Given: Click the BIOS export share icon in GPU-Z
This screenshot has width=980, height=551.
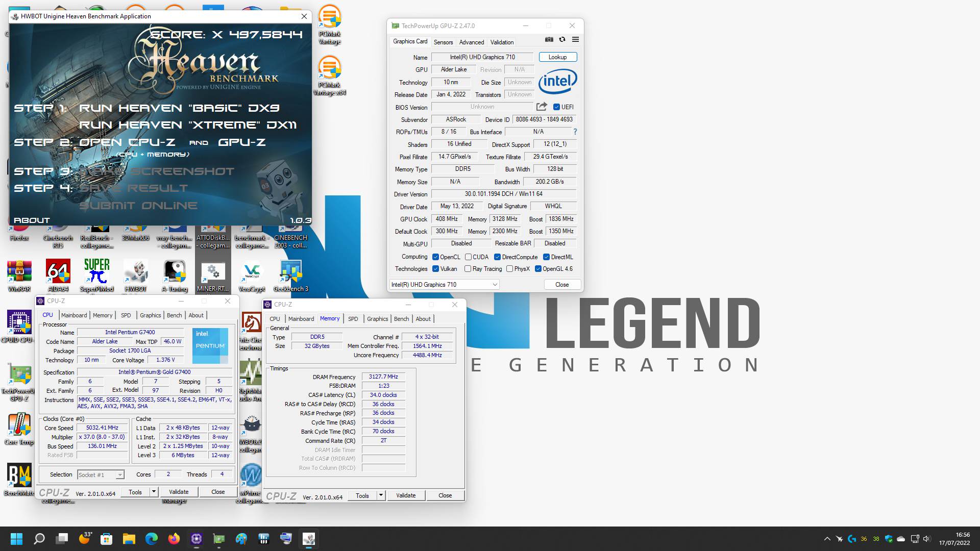Looking at the screenshot, I should [542, 107].
